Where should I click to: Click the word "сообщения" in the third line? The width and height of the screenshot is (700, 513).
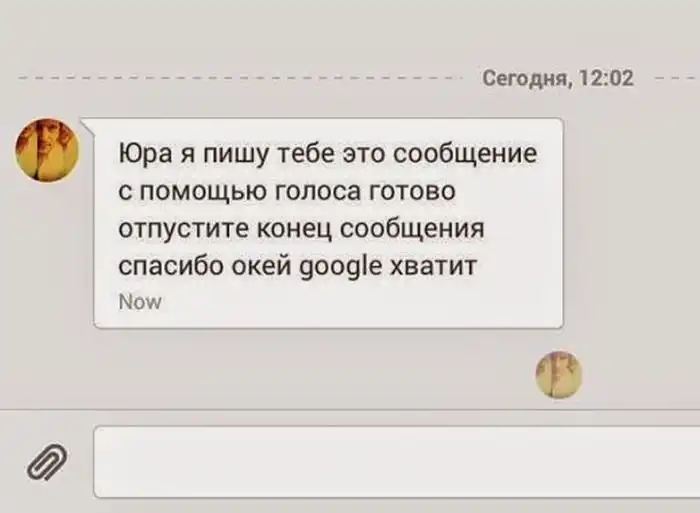point(412,229)
